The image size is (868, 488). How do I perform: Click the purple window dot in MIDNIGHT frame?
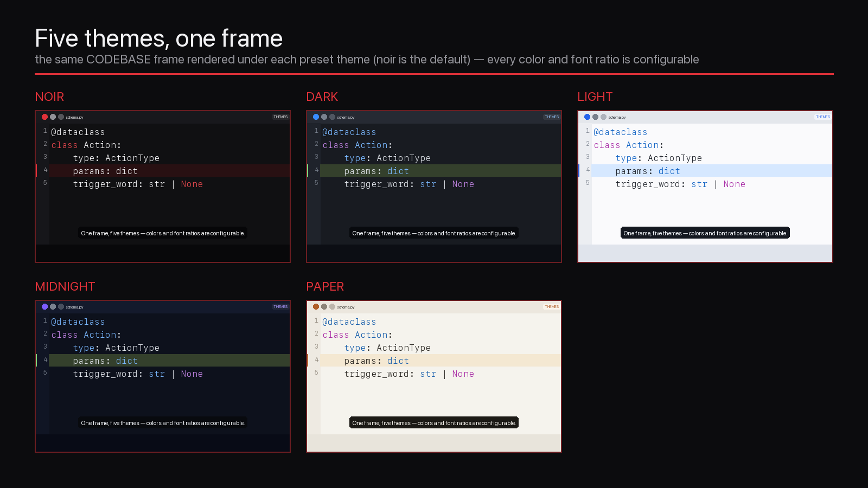coord(44,307)
